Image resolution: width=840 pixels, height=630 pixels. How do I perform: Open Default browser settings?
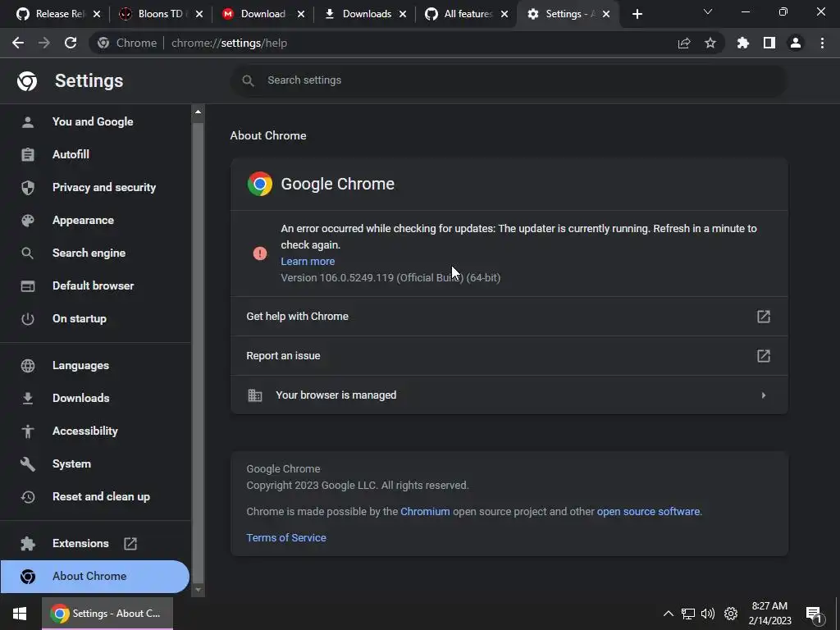[94, 285]
